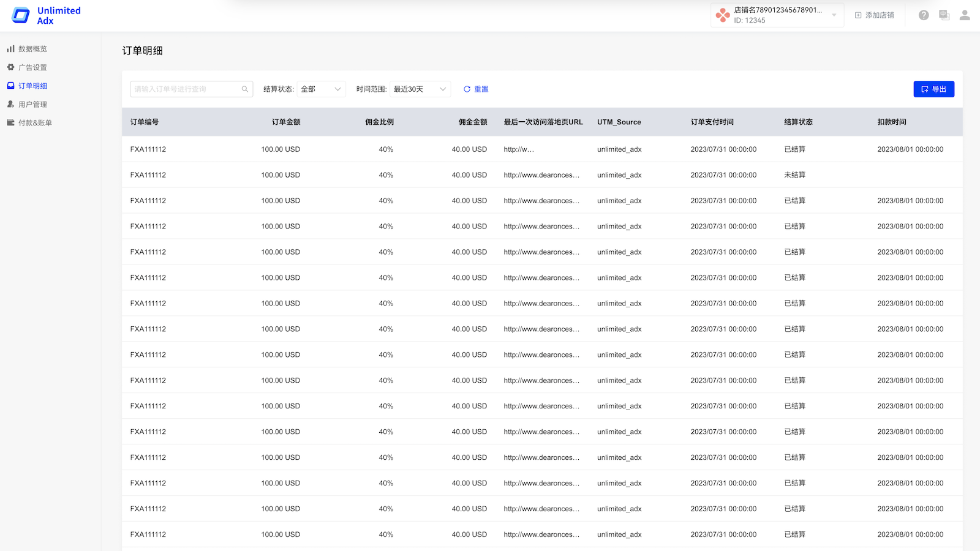
Task: Click store ID 12345 text
Action: (x=750, y=20)
